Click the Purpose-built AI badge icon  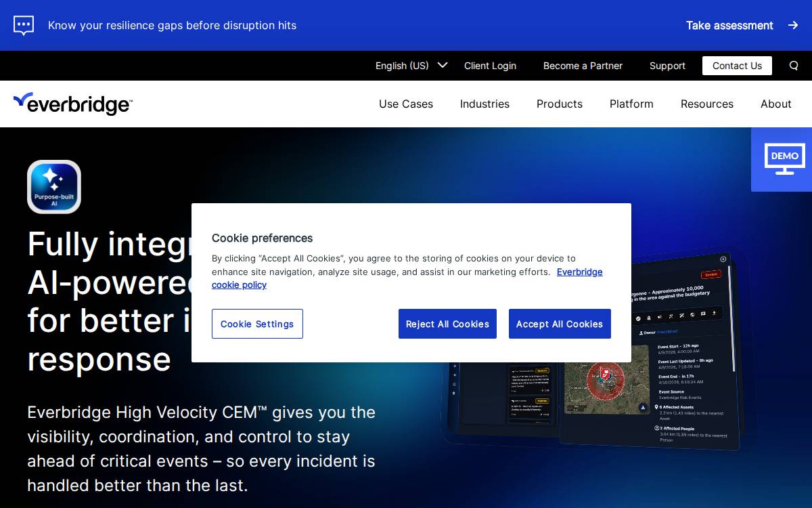(x=54, y=187)
